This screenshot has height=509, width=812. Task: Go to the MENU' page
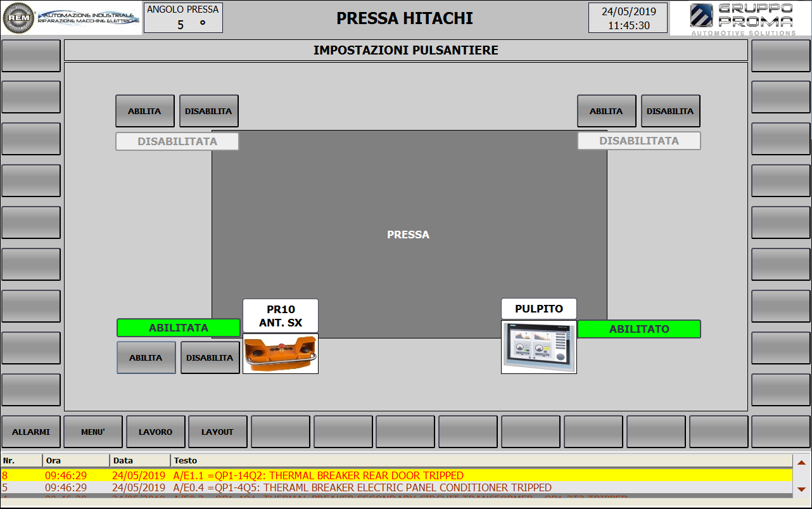(93, 432)
